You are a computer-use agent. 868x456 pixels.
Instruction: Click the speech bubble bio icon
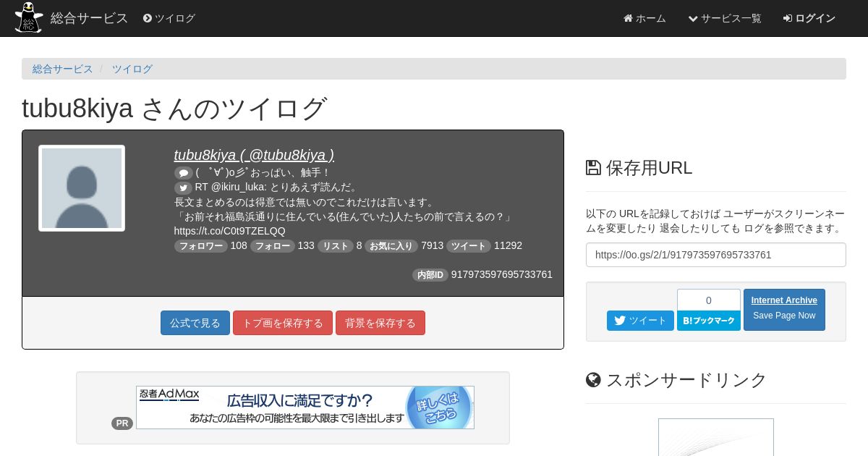tap(183, 173)
